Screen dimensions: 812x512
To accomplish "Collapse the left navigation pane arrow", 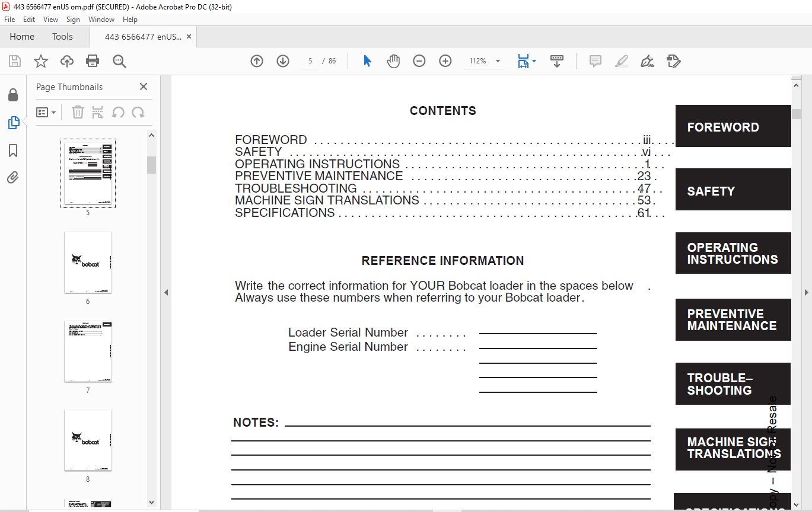I will pos(166,292).
